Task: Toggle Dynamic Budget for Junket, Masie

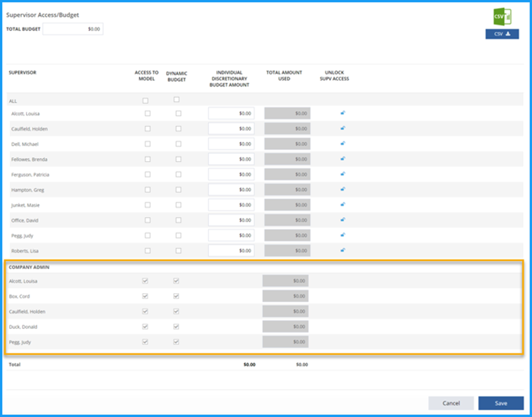Action: click(178, 205)
